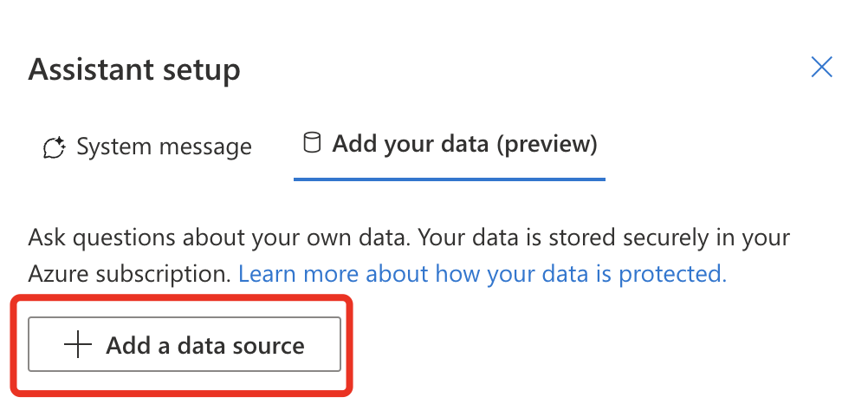Select the Assistant setup heading text
Screen dimensions: 868x404
134,70
